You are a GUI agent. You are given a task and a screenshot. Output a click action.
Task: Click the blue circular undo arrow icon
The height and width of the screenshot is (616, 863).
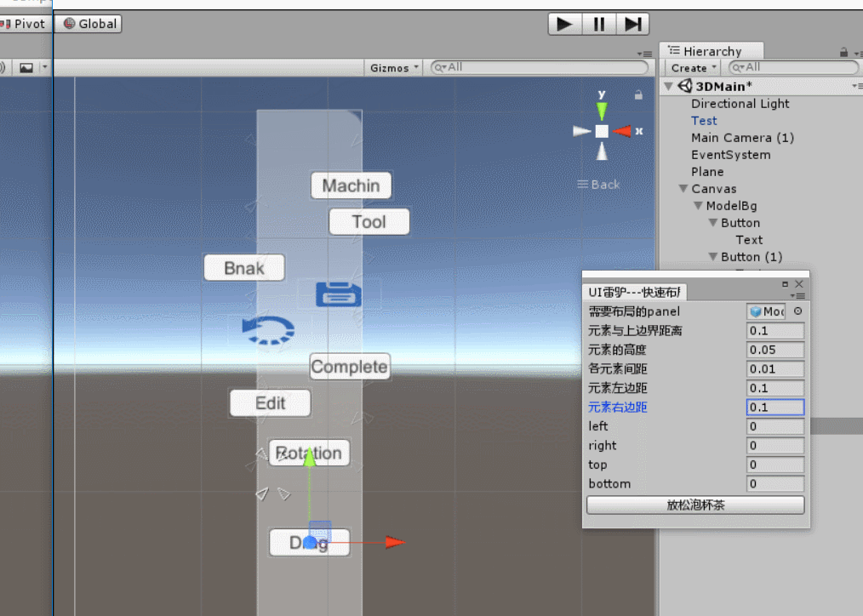coord(268,330)
